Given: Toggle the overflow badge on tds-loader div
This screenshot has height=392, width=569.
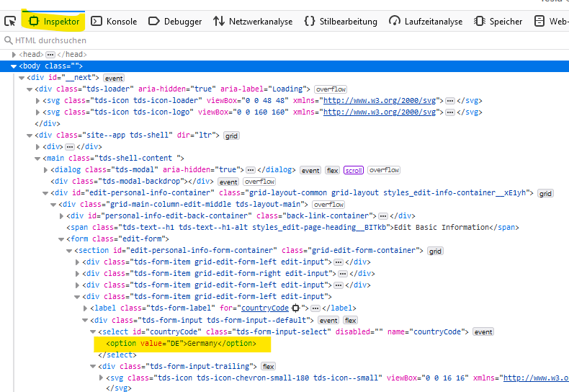Looking at the screenshot, I should tap(331, 89).
